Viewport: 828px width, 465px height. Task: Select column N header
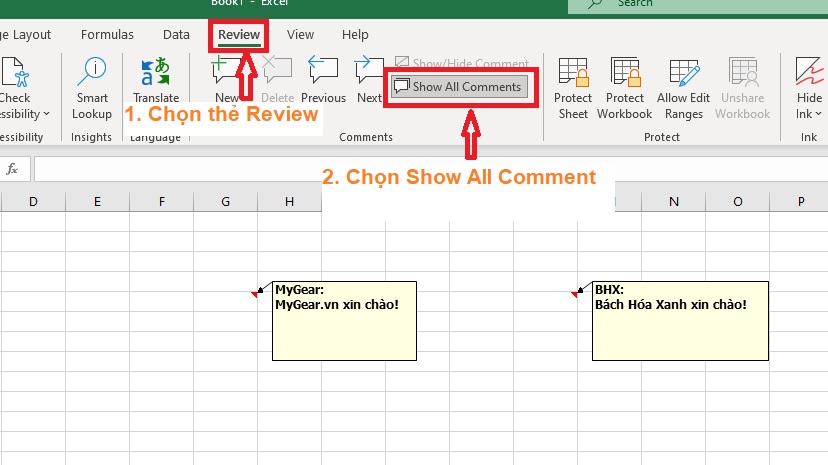pyautogui.click(x=674, y=202)
